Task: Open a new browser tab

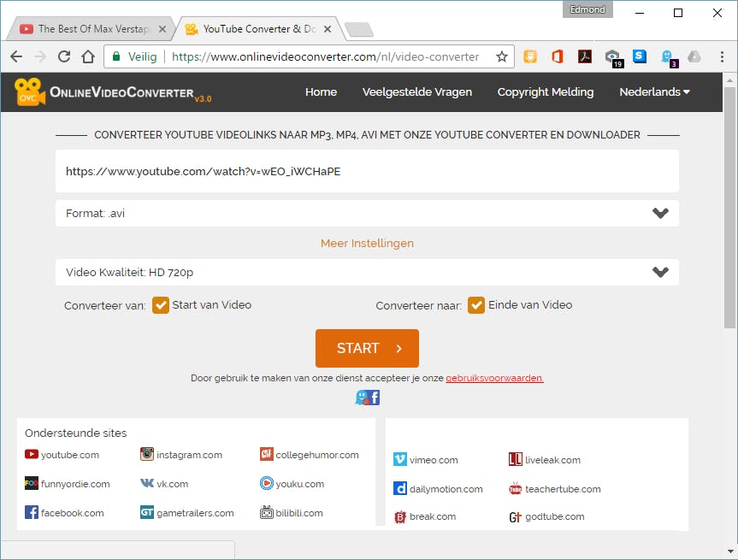Action: click(x=359, y=29)
